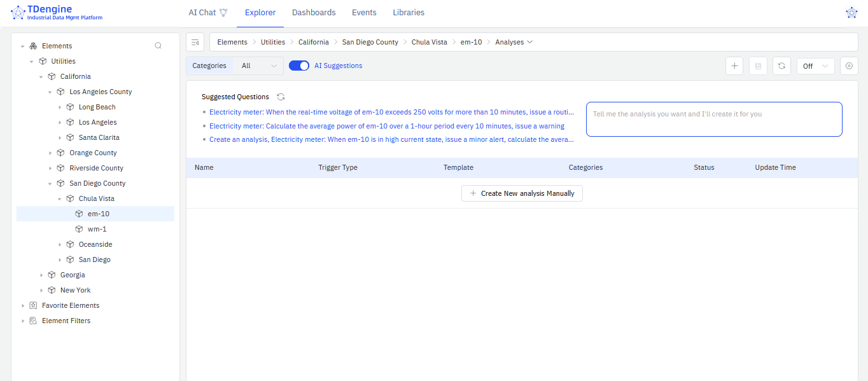Screen dimensions: 868x381
Task: Open the Categories All dropdown
Action: coord(258,66)
